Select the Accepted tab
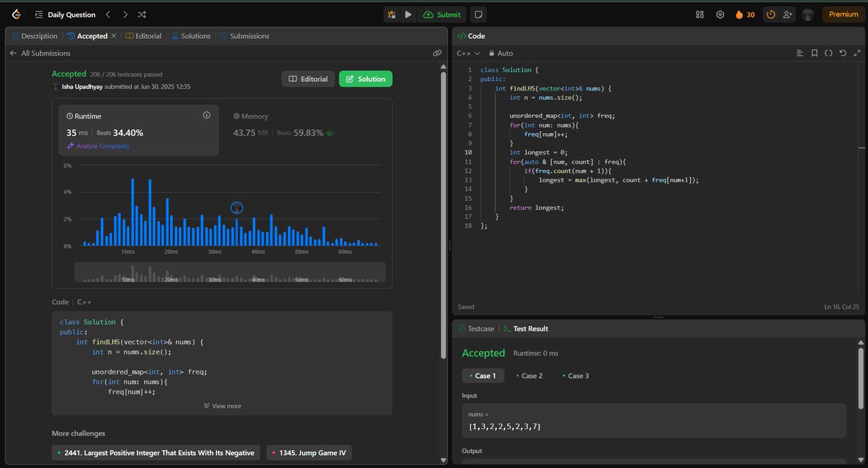The width and height of the screenshot is (868, 468). [x=88, y=35]
